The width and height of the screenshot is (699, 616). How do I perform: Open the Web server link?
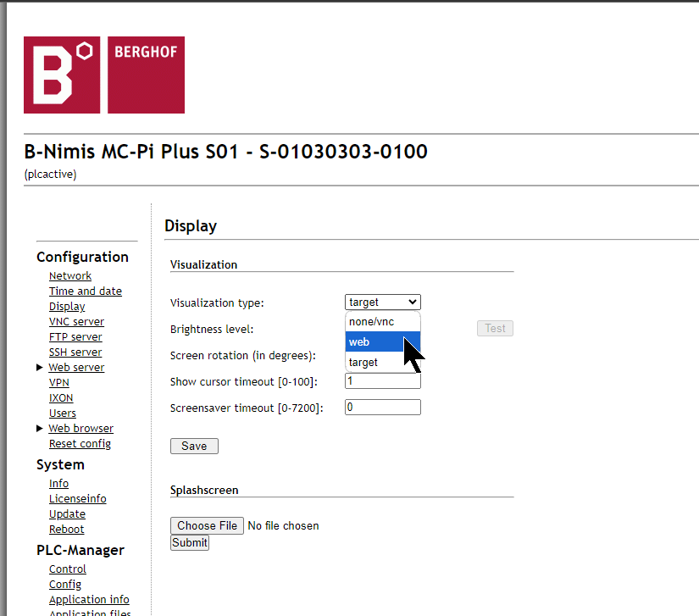coord(76,367)
